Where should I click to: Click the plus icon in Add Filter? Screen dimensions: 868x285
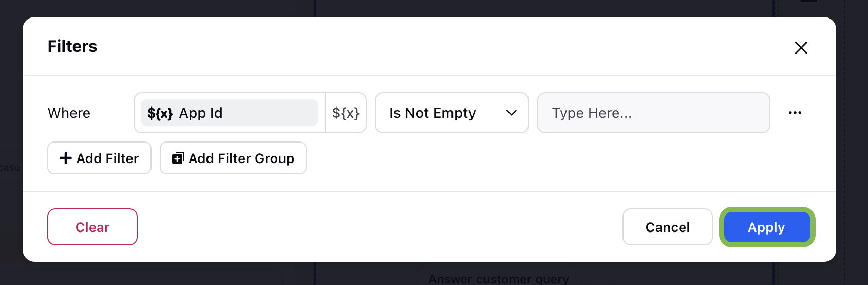pyautogui.click(x=66, y=158)
